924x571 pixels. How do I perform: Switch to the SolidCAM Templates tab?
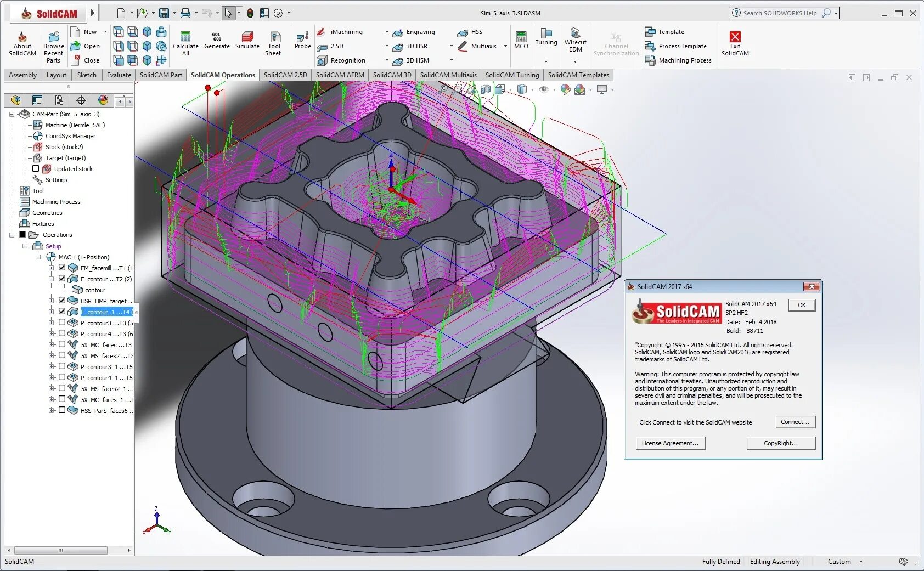578,75
